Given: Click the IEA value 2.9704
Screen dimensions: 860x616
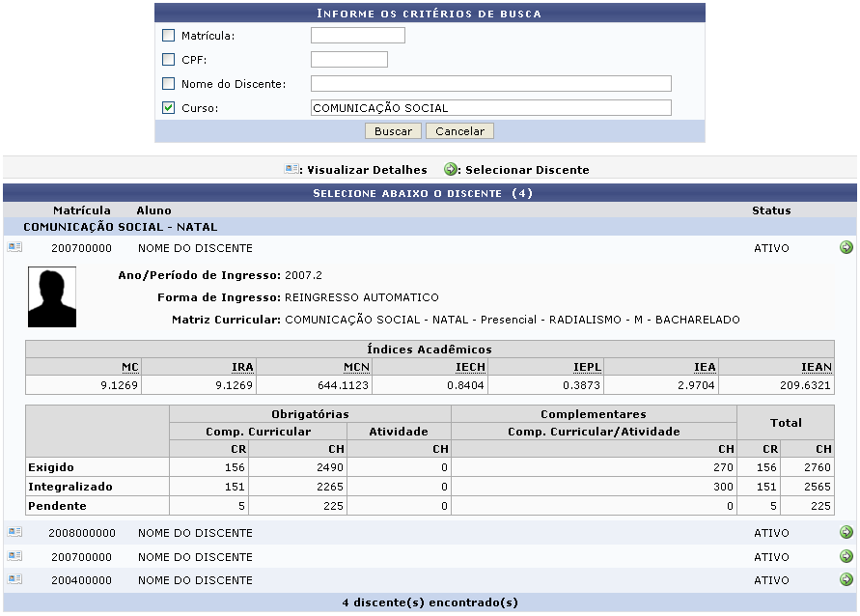Looking at the screenshot, I should 696,385.
